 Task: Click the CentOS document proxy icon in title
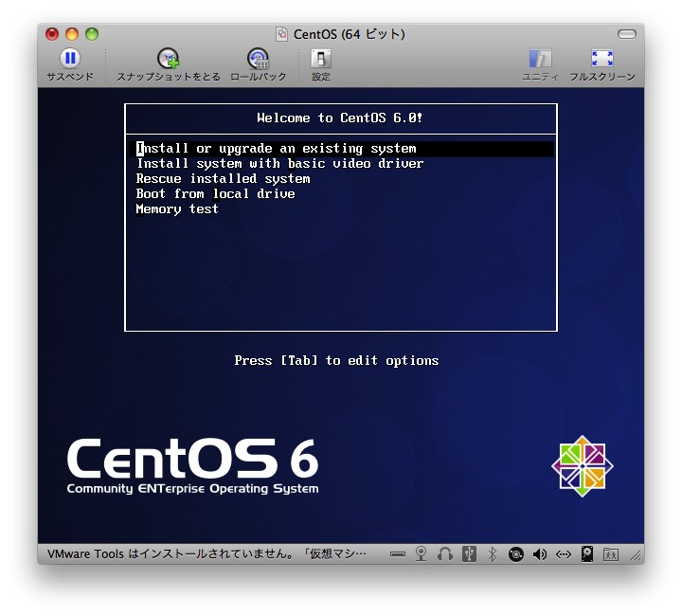click(x=282, y=34)
